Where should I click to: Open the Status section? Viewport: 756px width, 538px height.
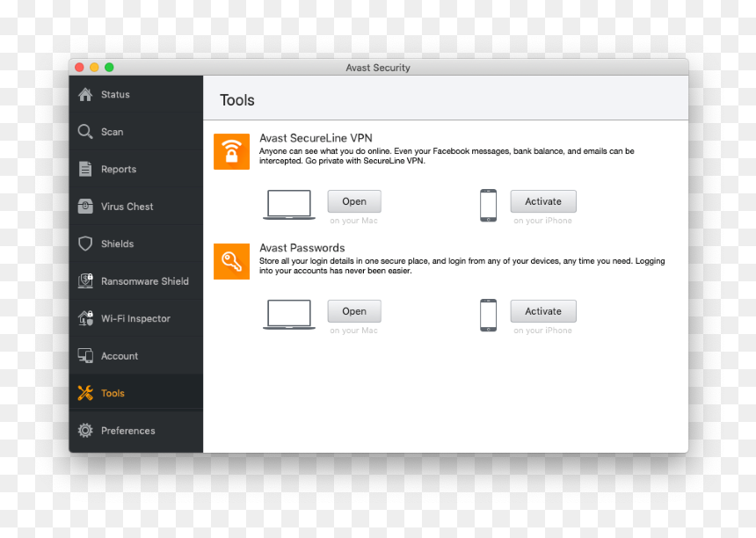136,94
